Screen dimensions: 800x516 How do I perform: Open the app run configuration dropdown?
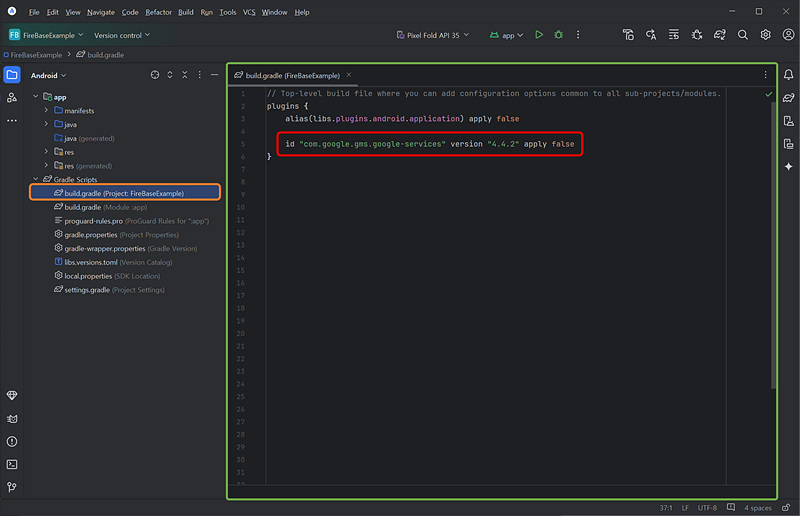click(507, 35)
